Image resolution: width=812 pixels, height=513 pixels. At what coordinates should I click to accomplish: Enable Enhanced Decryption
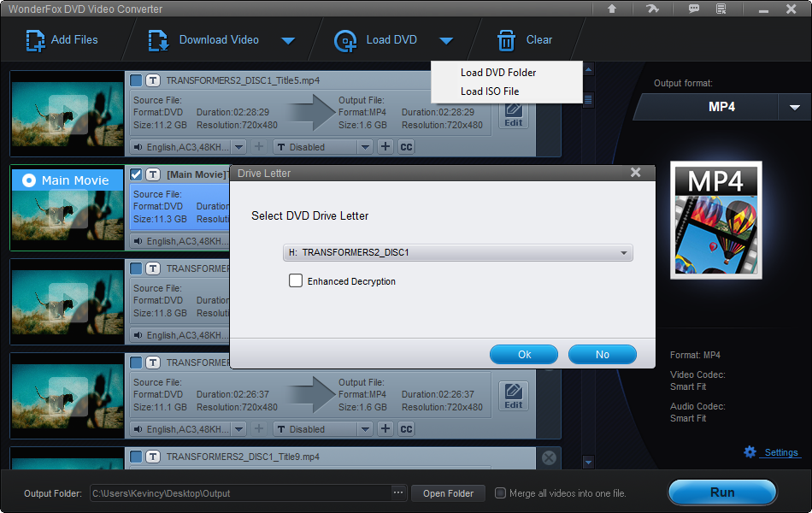[x=296, y=280]
